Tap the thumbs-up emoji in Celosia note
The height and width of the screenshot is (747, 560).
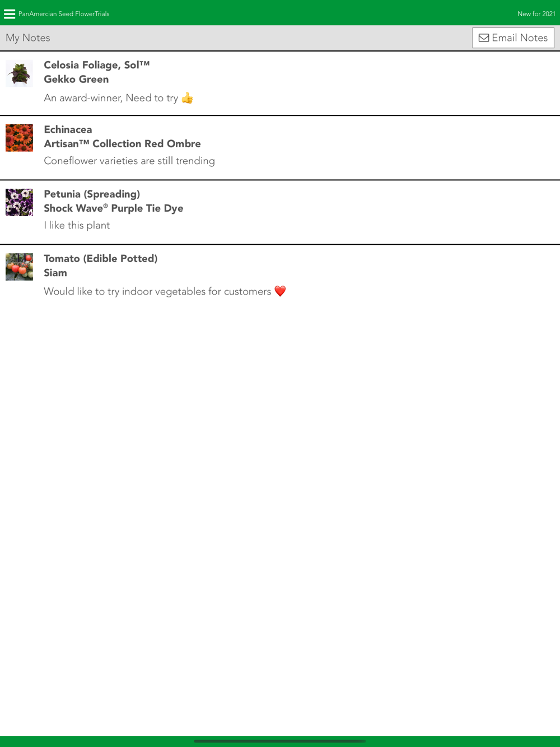(187, 98)
